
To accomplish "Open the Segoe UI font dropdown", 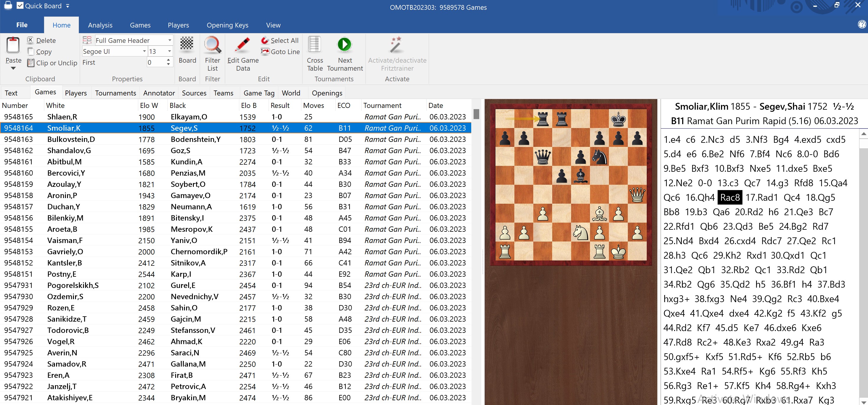I will click(144, 51).
